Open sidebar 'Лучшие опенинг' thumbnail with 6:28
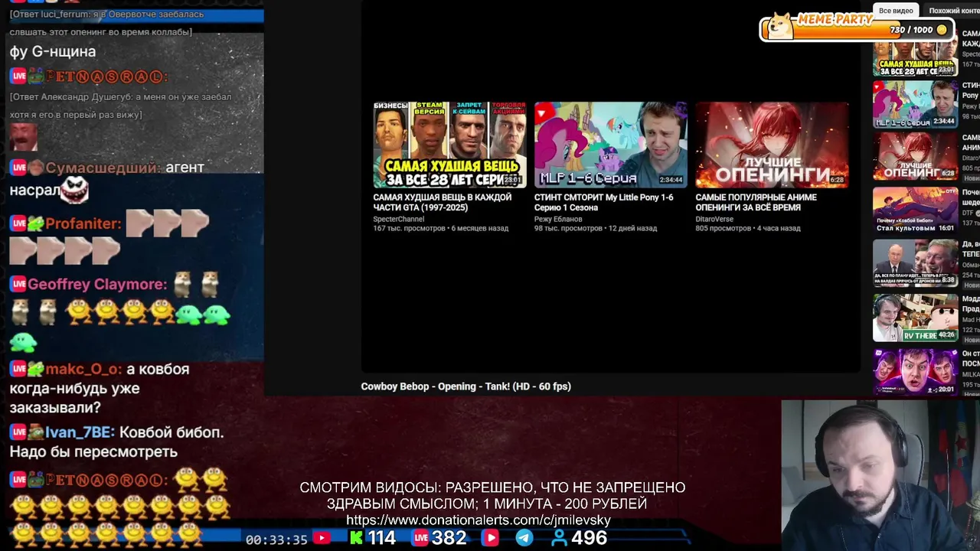Viewport: 980px width, 551px height. (x=915, y=157)
